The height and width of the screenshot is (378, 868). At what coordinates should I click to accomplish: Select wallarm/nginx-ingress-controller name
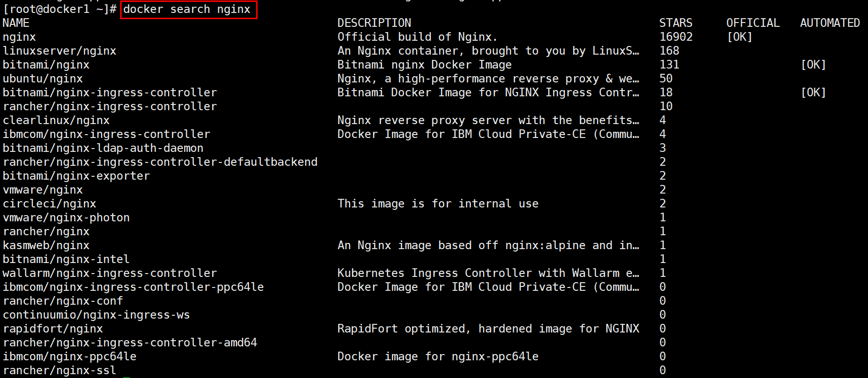[110, 273]
